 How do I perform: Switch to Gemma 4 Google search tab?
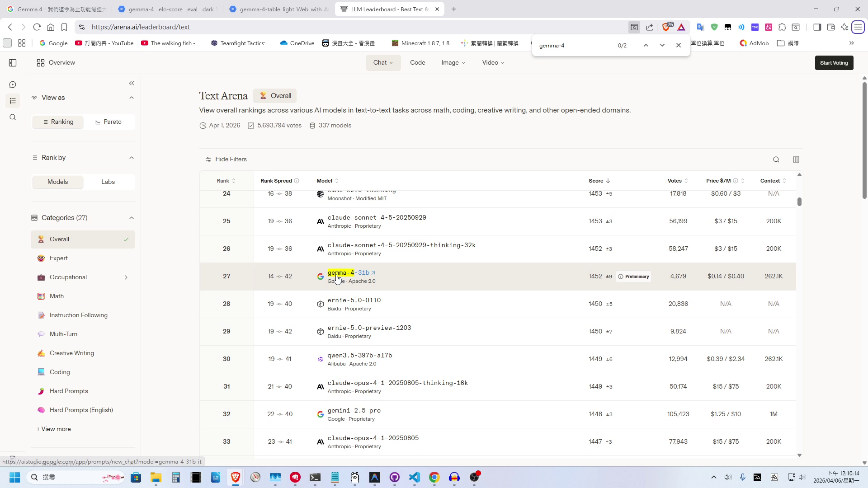tap(57, 9)
